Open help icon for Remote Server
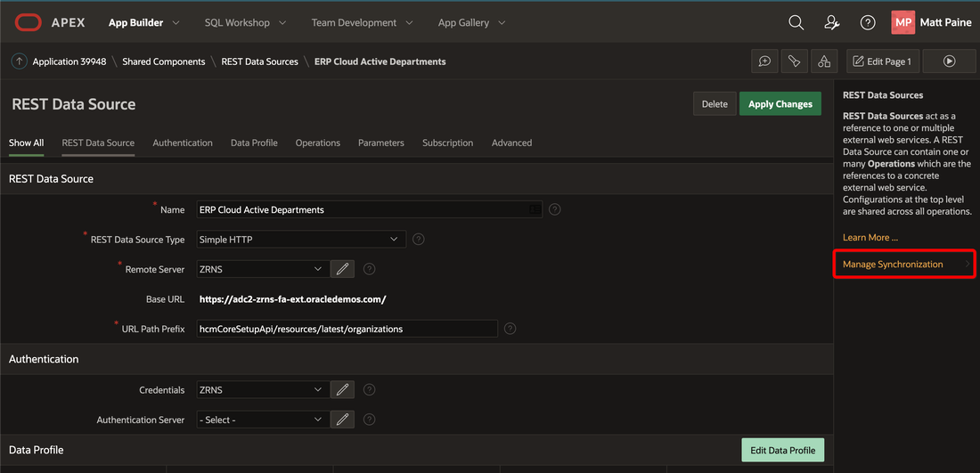This screenshot has width=980, height=473. point(370,269)
